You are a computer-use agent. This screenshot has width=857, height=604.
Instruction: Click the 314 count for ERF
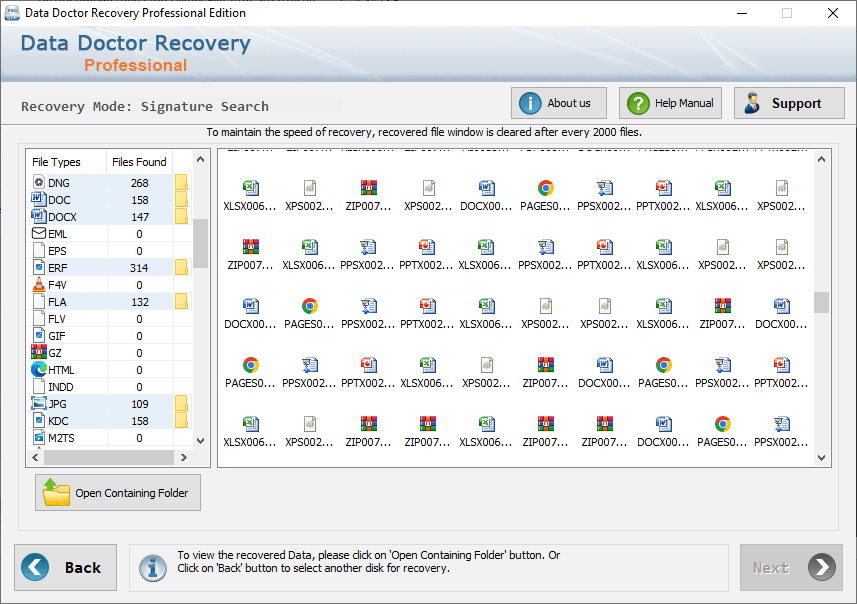click(139, 268)
